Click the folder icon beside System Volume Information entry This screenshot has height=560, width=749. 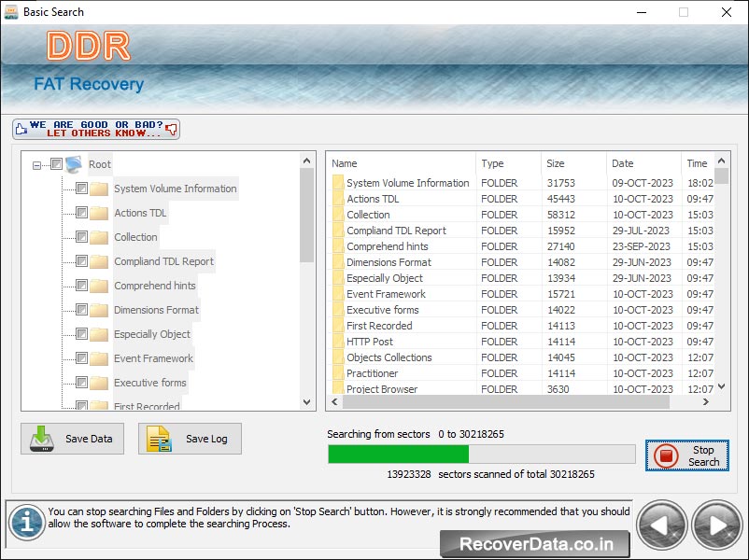pos(98,189)
